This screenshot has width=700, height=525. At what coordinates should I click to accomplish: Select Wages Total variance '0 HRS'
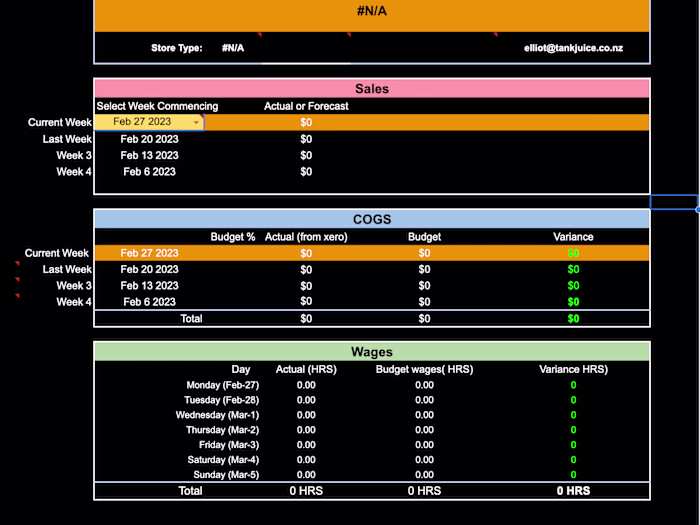coord(573,491)
